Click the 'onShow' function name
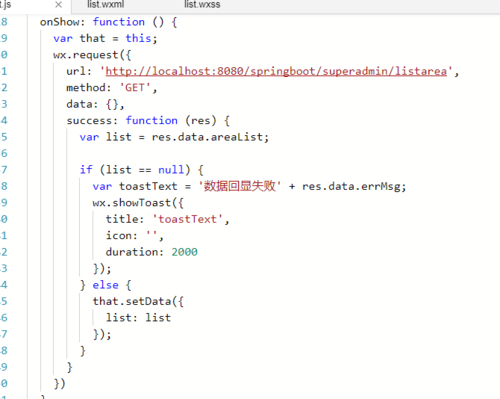Image resolution: width=500 pixels, height=399 pixels. coord(60,22)
